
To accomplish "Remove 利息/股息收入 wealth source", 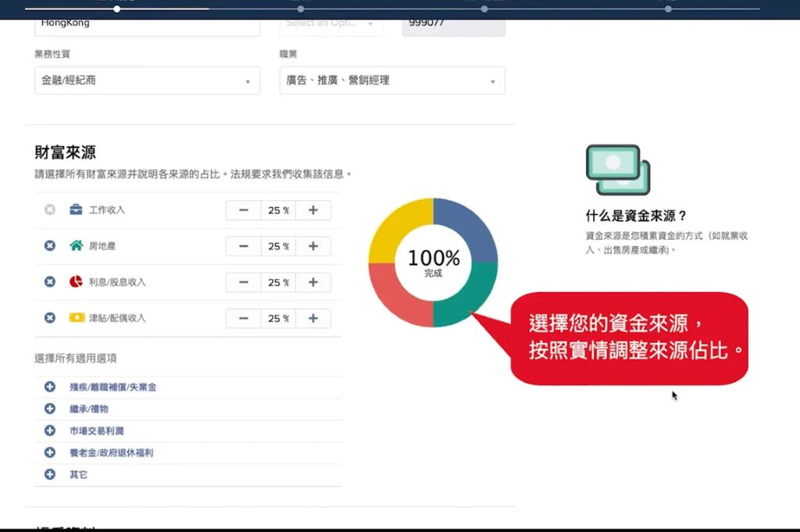I will (x=50, y=282).
